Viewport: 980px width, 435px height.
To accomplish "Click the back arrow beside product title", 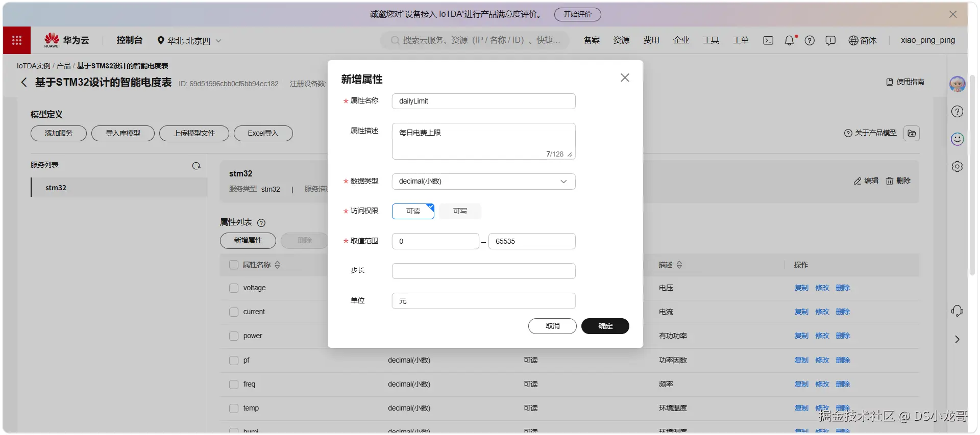I will [x=23, y=82].
